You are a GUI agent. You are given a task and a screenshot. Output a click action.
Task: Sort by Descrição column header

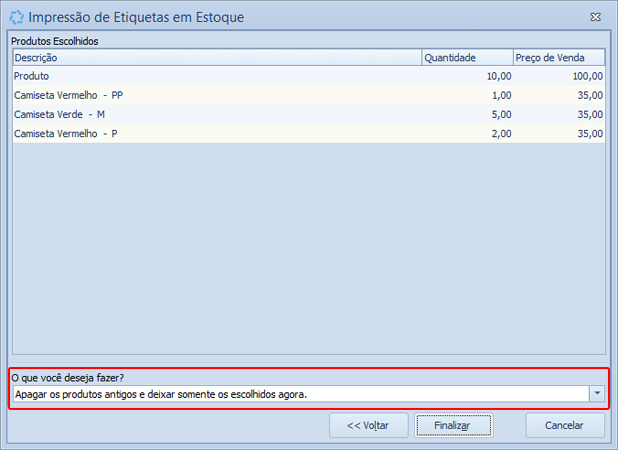coord(217,58)
